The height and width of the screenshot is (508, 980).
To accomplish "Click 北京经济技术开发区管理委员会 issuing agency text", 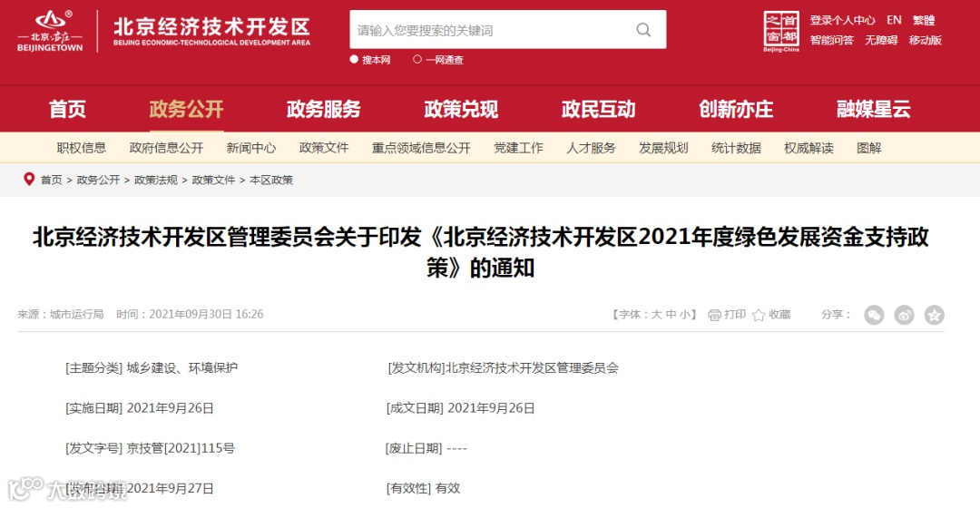I will click(531, 368).
